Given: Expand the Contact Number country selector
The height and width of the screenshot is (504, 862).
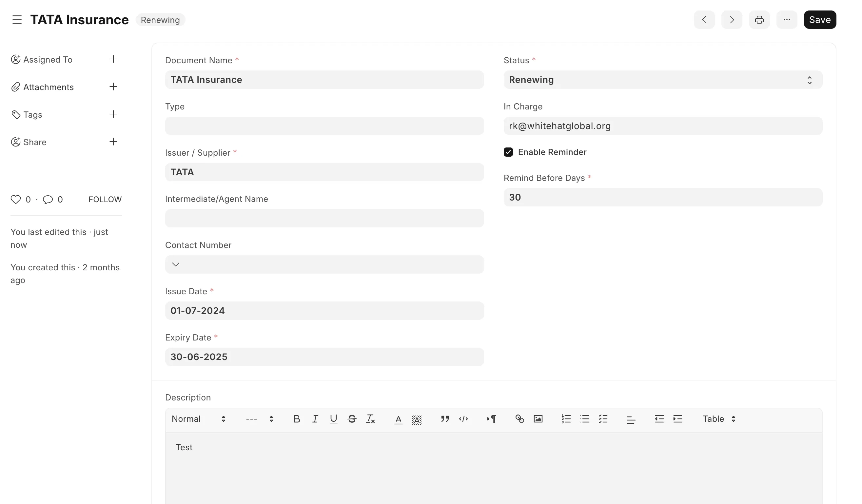Looking at the screenshot, I should pos(175,264).
